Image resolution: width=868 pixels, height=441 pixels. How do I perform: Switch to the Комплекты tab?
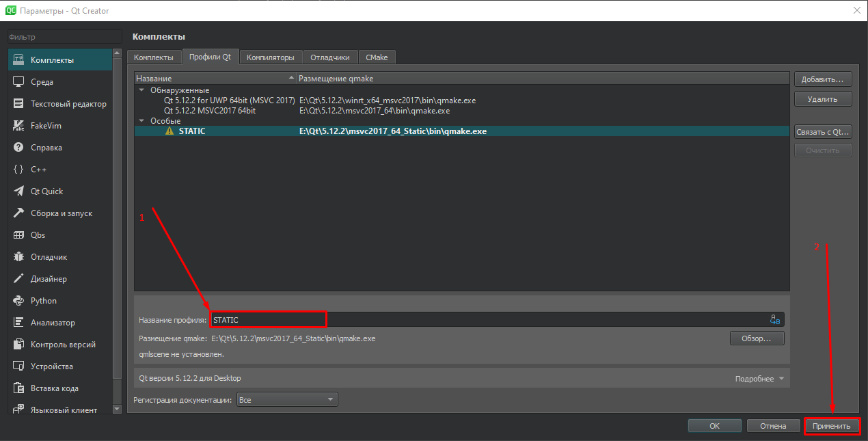154,57
